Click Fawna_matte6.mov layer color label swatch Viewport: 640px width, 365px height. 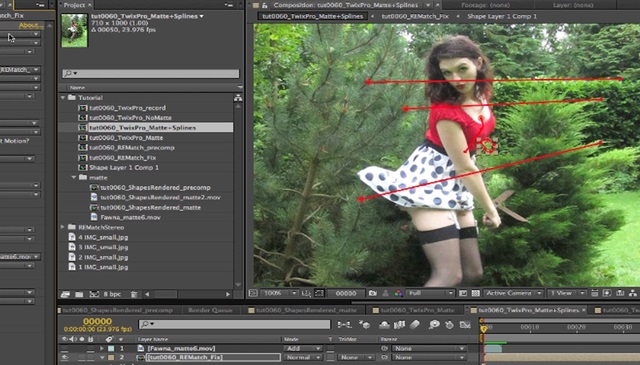point(111,349)
